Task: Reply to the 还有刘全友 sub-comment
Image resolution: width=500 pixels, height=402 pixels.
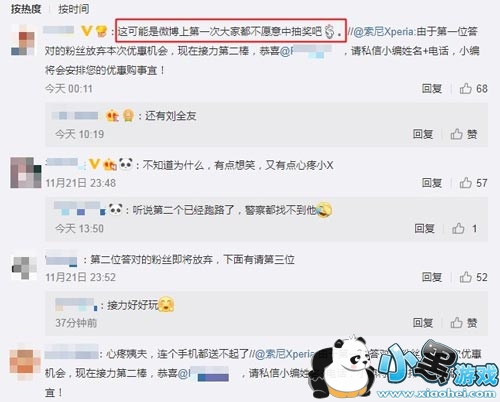Action: point(423,134)
